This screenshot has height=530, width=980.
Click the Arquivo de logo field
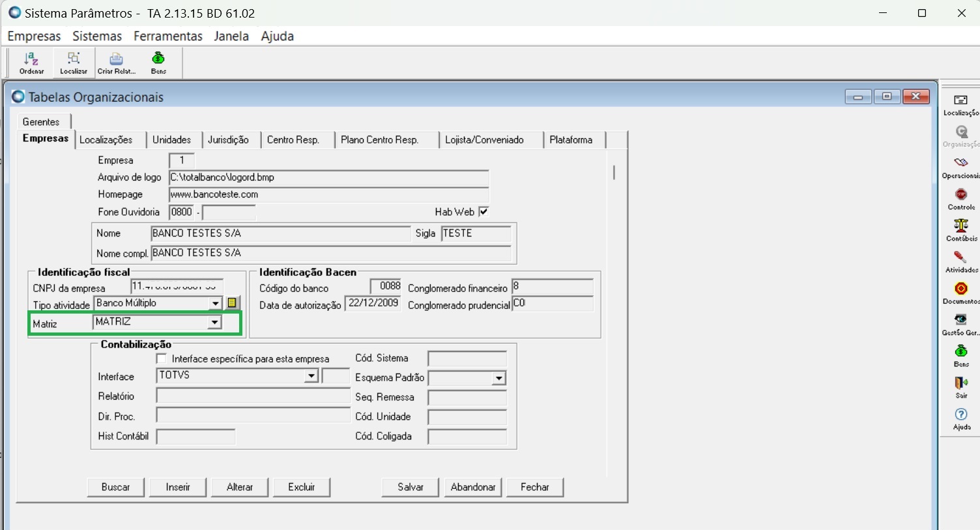point(329,177)
